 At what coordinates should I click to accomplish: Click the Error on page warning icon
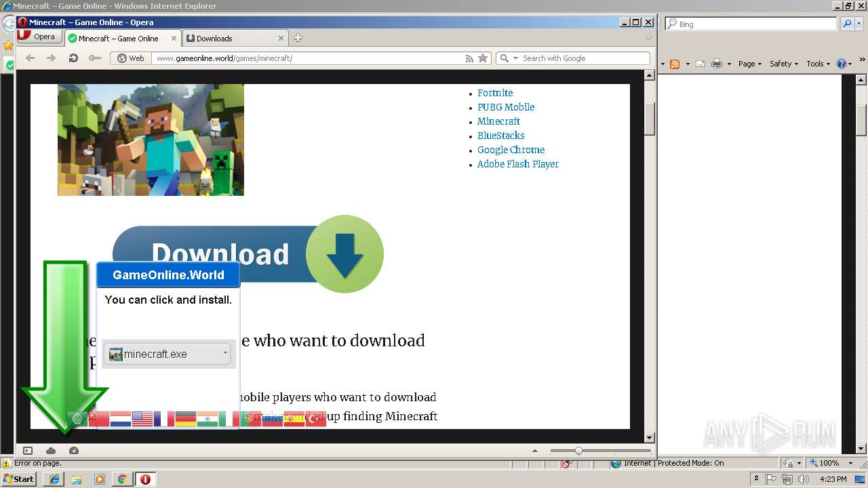(x=7, y=463)
